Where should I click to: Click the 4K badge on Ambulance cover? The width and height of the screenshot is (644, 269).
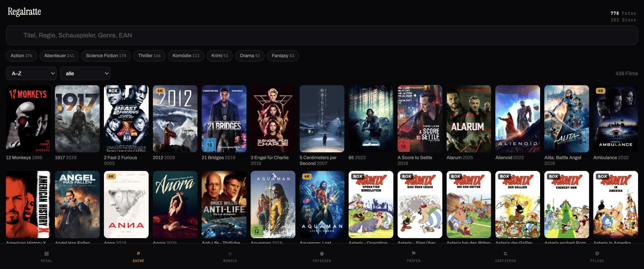click(600, 91)
